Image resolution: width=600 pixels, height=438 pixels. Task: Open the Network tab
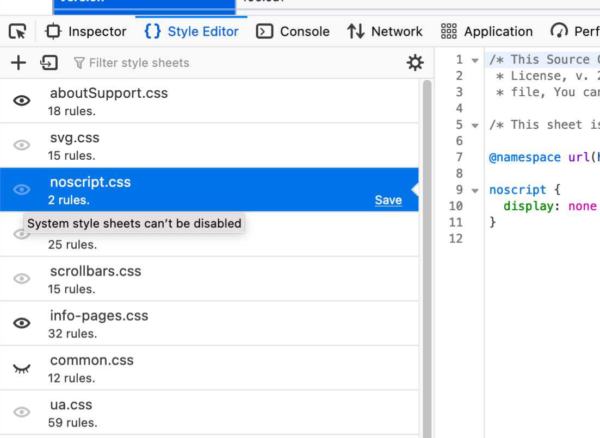[385, 31]
